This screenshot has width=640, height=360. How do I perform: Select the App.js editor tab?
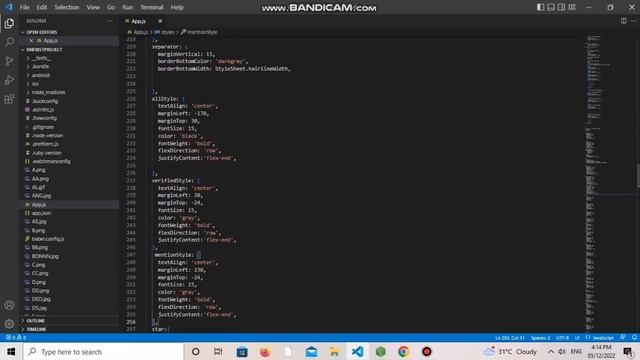pyautogui.click(x=139, y=21)
